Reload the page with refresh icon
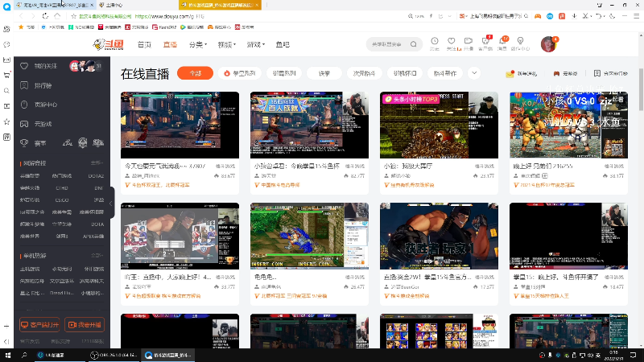The height and width of the screenshot is (362, 644). click(45, 16)
